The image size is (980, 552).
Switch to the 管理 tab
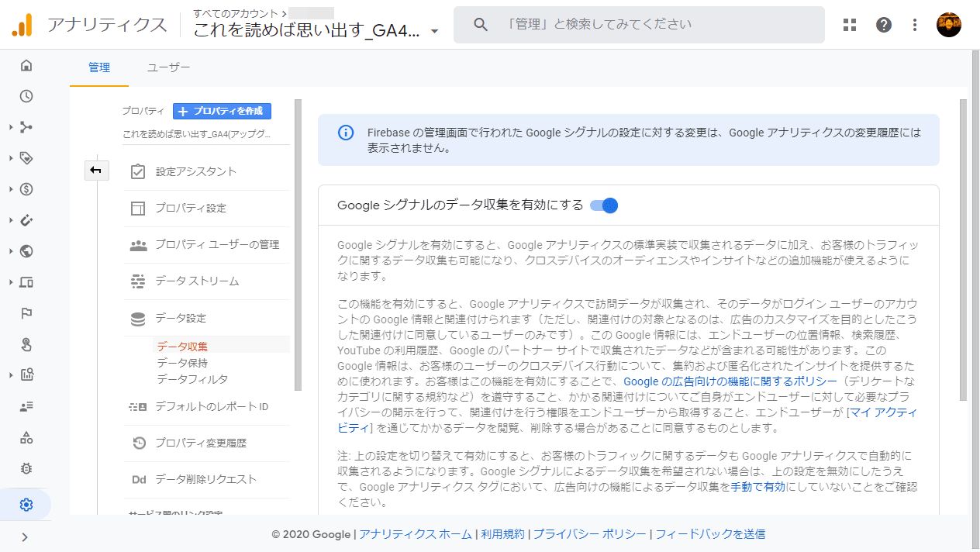coord(99,67)
